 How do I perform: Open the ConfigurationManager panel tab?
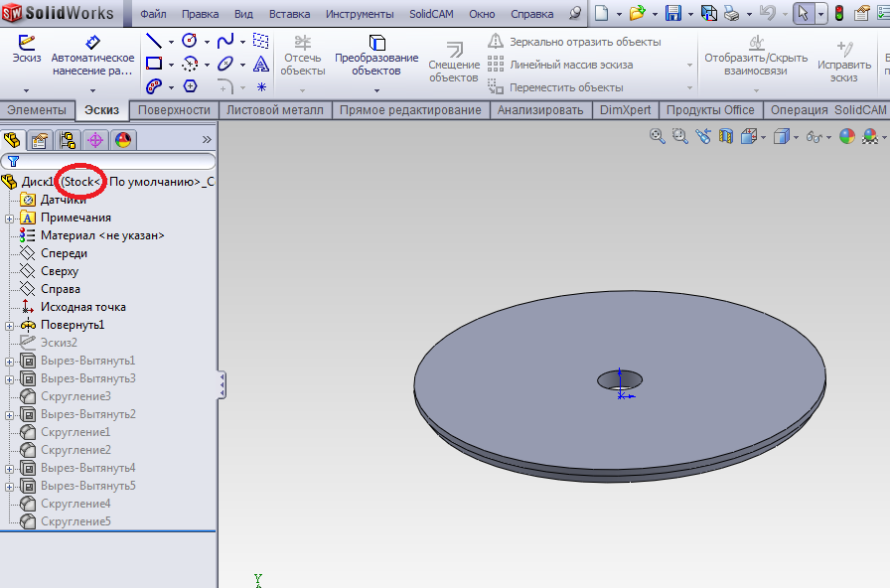pyautogui.click(x=67, y=139)
